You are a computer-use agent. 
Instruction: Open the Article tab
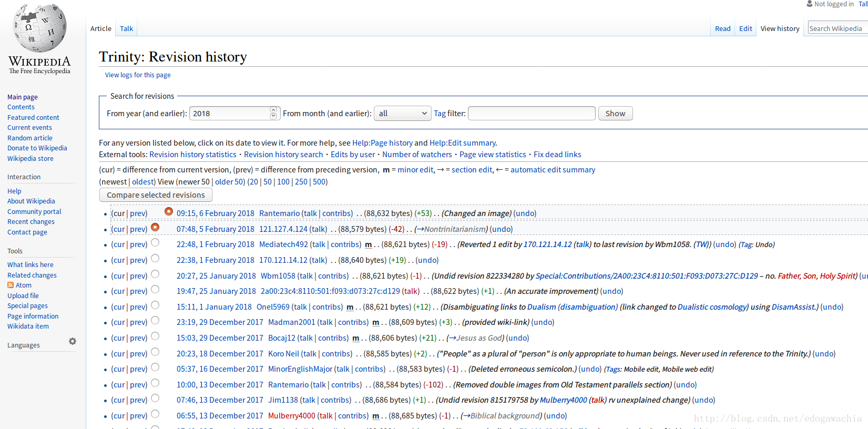pyautogui.click(x=101, y=28)
